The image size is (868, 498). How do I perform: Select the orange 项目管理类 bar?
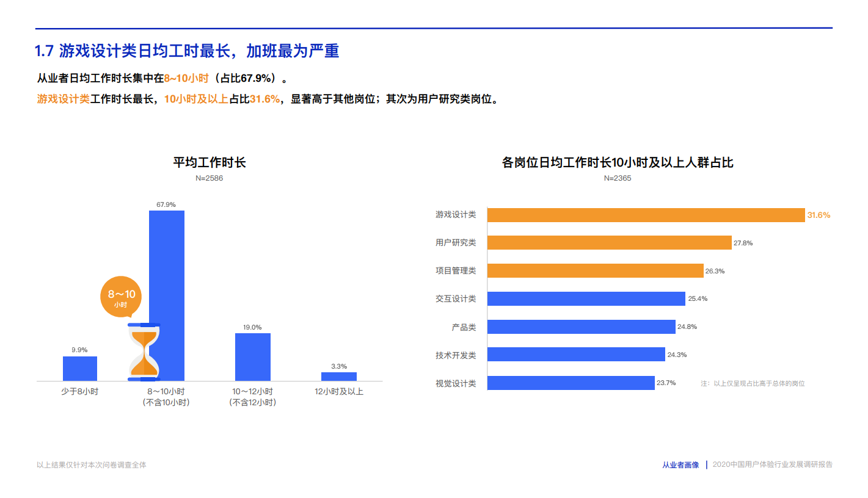pos(595,271)
